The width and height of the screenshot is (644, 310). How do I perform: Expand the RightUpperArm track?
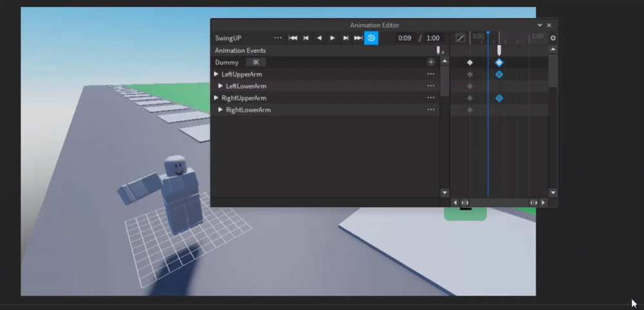[216, 98]
